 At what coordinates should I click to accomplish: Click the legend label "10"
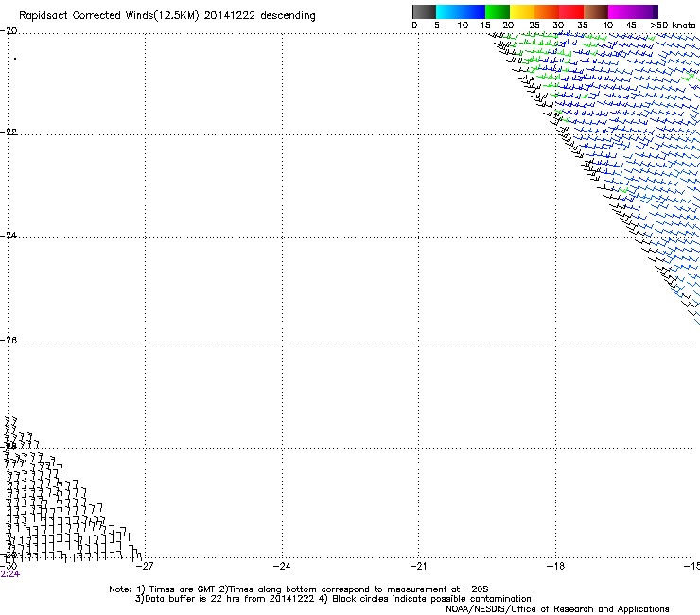463,26
